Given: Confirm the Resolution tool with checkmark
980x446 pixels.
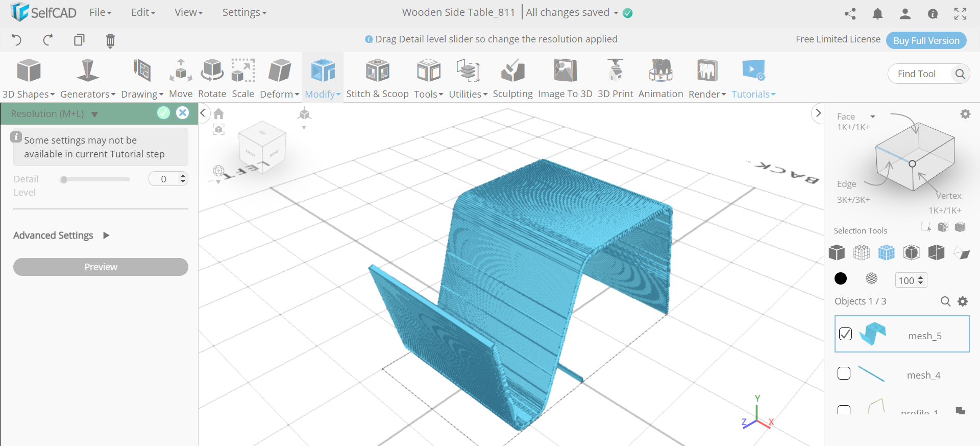Looking at the screenshot, I should (x=163, y=113).
